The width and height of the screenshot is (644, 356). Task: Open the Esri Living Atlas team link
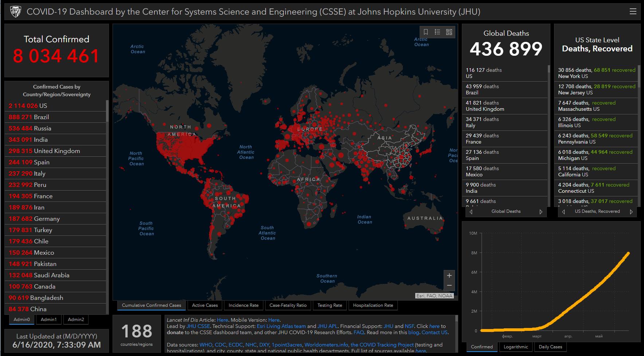(x=281, y=326)
